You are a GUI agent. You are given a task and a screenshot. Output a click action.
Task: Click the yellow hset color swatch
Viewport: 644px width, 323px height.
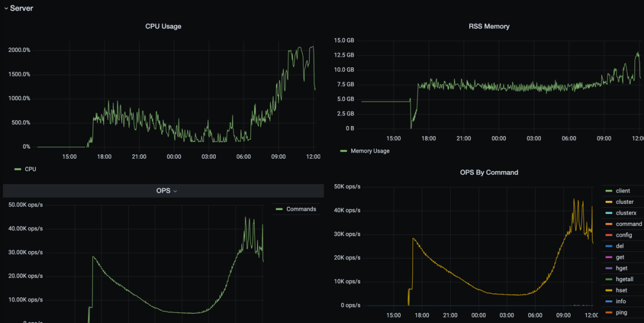(x=609, y=291)
